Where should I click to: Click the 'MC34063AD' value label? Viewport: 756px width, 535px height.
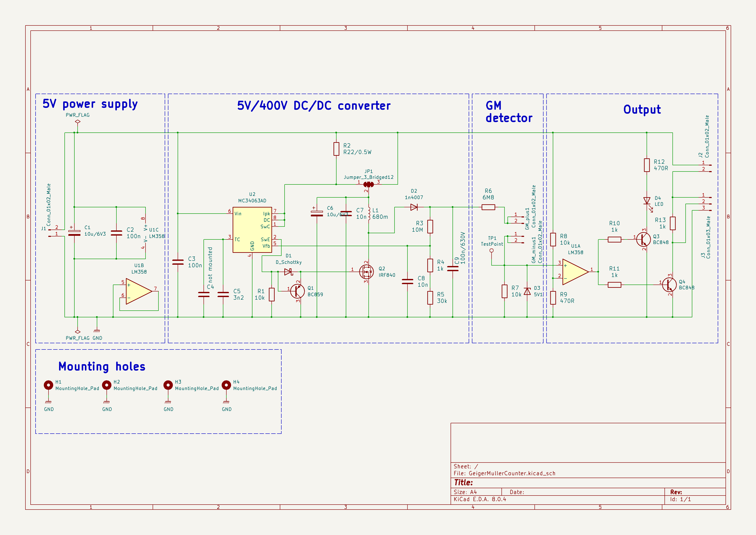pos(252,201)
